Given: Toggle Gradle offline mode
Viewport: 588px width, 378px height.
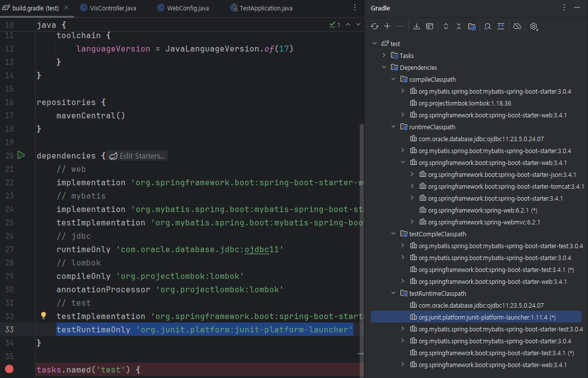Looking at the screenshot, I should [517, 26].
